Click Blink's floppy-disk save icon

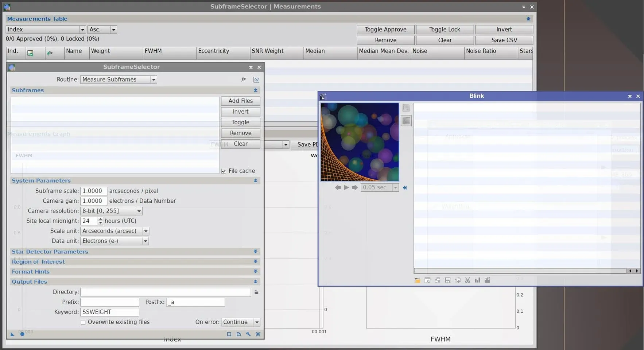pyautogui.click(x=447, y=280)
